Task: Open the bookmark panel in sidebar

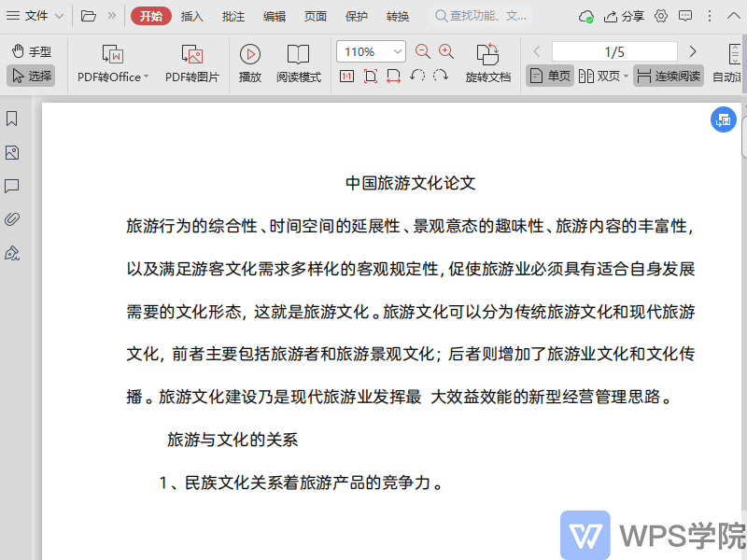Action: [12, 119]
